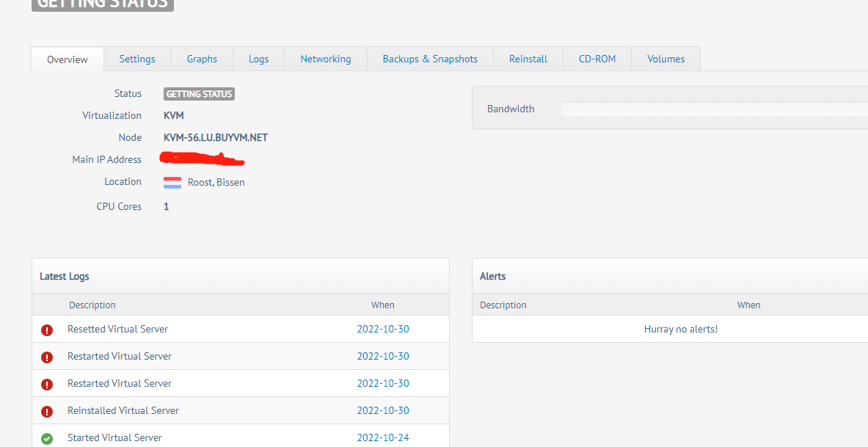
Task: Click the 2022-10-30 date for Resetted Virtual Server
Action: click(383, 329)
